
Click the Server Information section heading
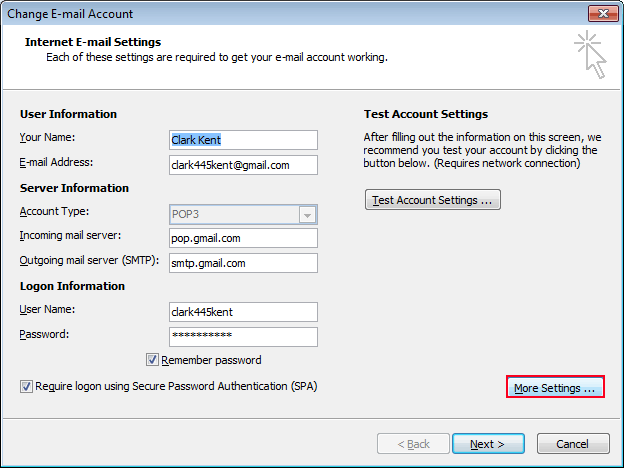pos(74,188)
